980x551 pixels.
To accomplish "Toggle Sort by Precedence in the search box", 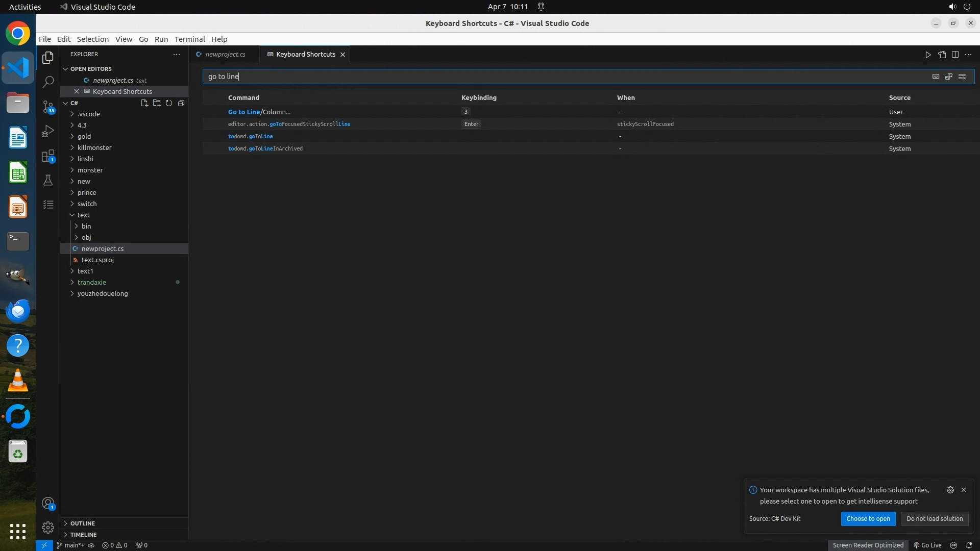I will pyautogui.click(x=949, y=77).
